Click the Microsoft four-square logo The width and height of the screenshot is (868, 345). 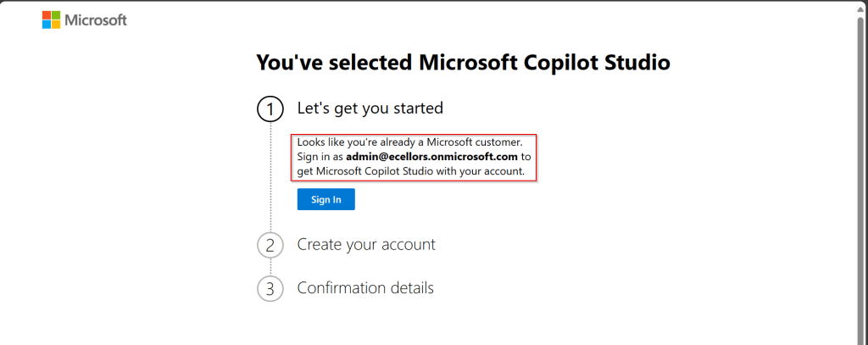(x=51, y=19)
